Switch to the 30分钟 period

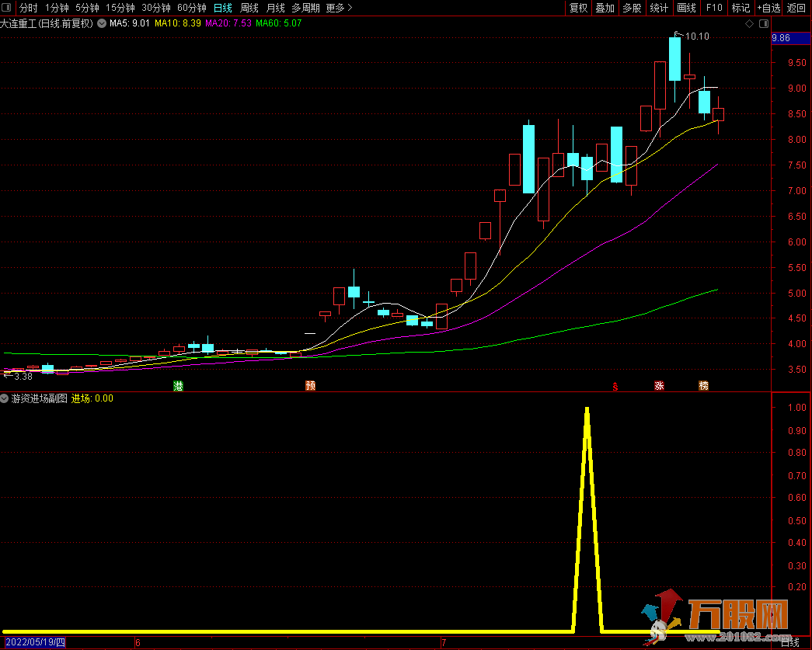[156, 8]
